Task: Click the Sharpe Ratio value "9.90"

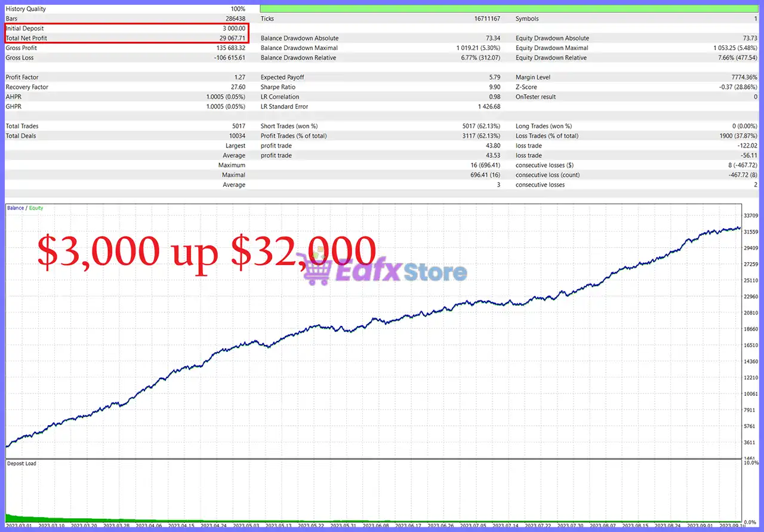Action: 495,87
